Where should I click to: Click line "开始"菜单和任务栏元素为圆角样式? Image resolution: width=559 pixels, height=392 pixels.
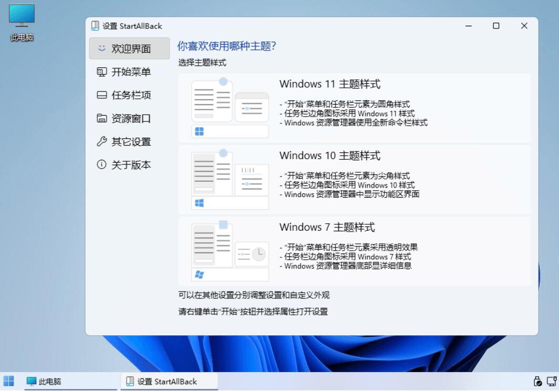(345, 104)
